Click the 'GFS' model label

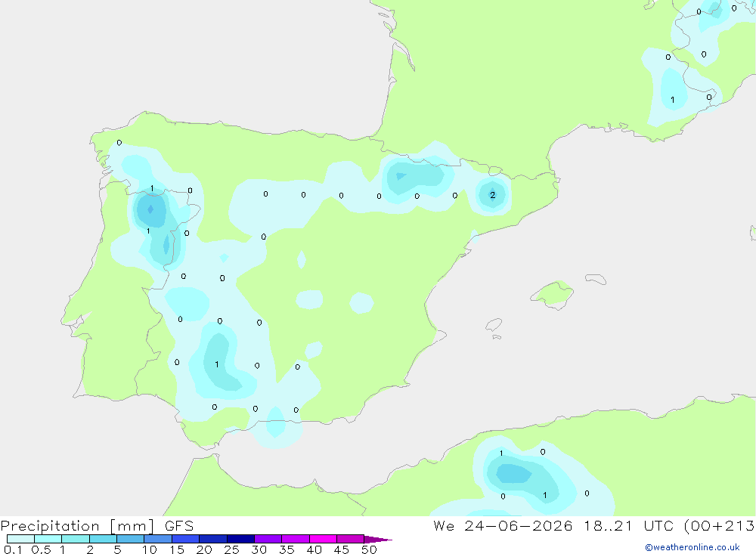(179, 525)
